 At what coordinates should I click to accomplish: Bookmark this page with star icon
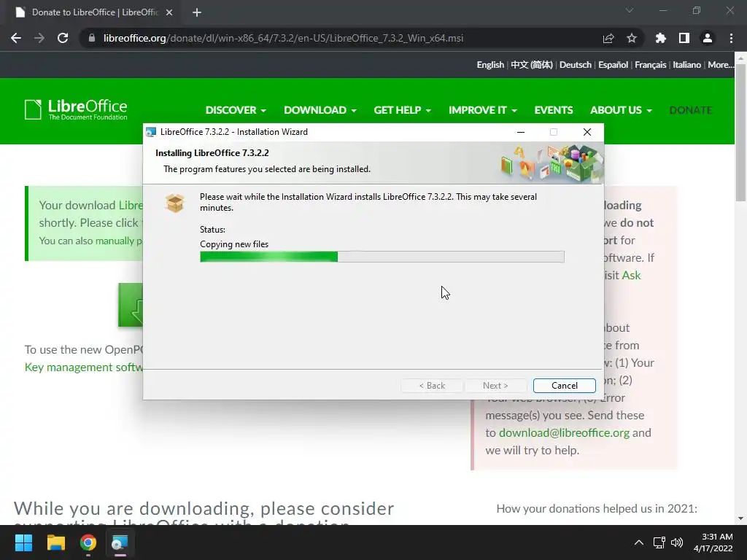click(x=632, y=38)
